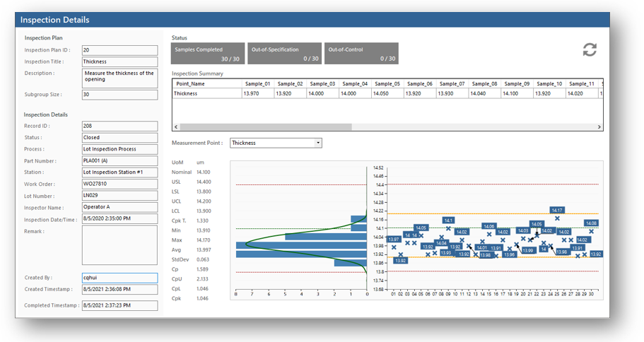644x342 pixels.
Task: Select the Sample_01 column header
Action: click(x=257, y=83)
